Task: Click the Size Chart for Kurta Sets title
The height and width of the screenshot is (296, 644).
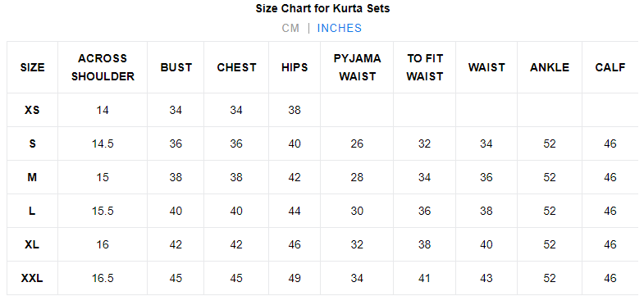Action: pyautogui.click(x=322, y=8)
